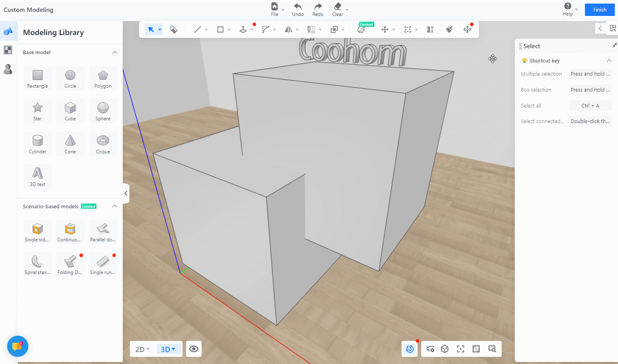618x364 pixels.
Task: Click the Undo button
Action: 298,9
